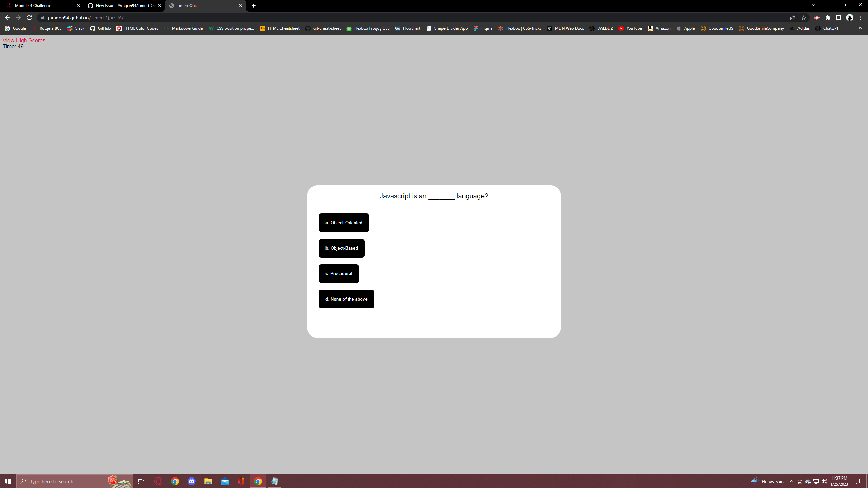Click the share page icon in address bar
The width and height of the screenshot is (868, 488).
pyautogui.click(x=792, y=18)
